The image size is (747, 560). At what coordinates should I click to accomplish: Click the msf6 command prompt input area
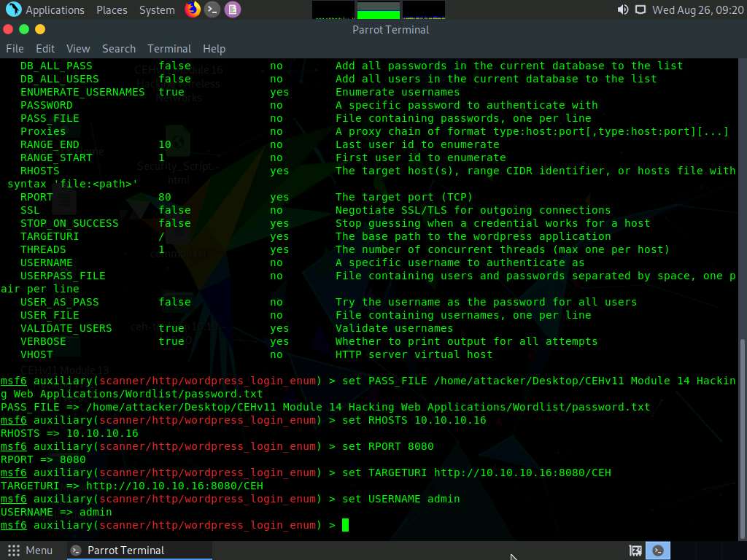[x=347, y=524]
